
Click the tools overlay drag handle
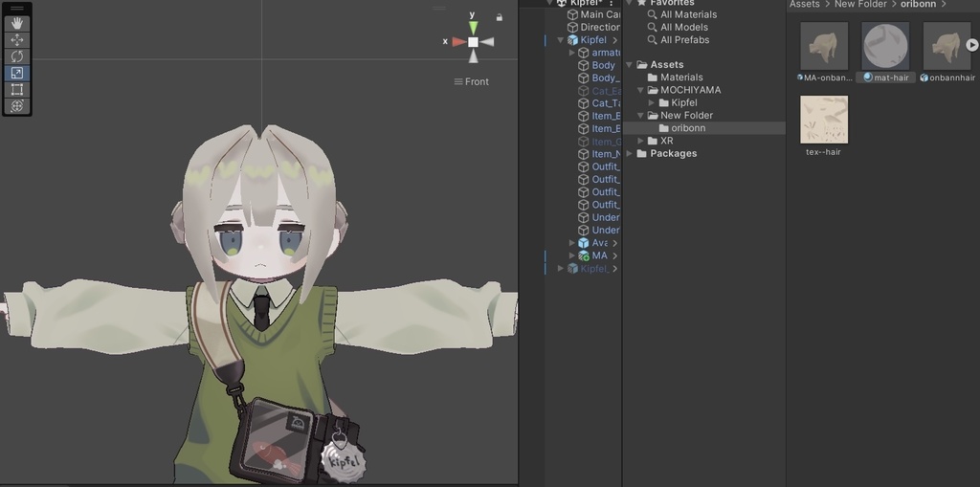click(x=17, y=9)
